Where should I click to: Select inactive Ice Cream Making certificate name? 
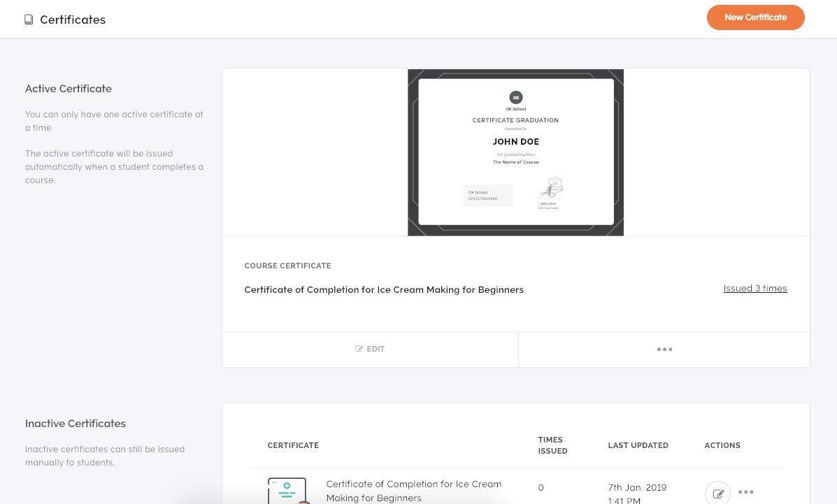click(x=414, y=491)
